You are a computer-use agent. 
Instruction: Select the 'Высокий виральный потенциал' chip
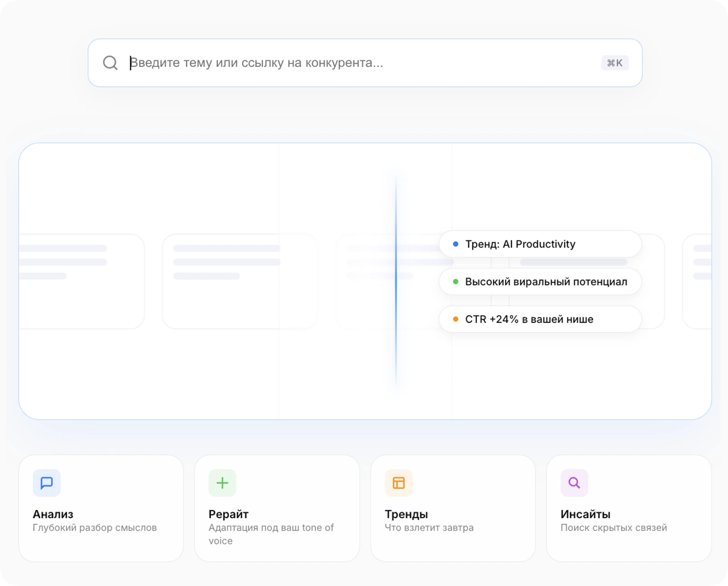click(540, 282)
